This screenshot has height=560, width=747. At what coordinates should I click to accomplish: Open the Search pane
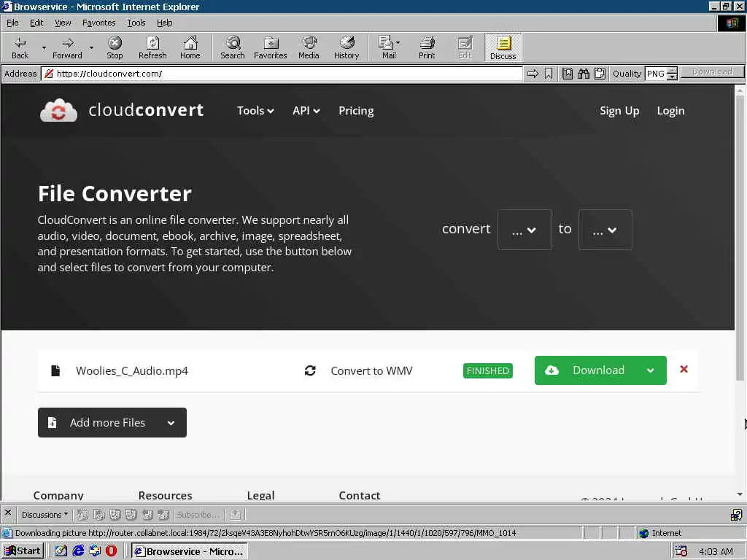coord(233,47)
